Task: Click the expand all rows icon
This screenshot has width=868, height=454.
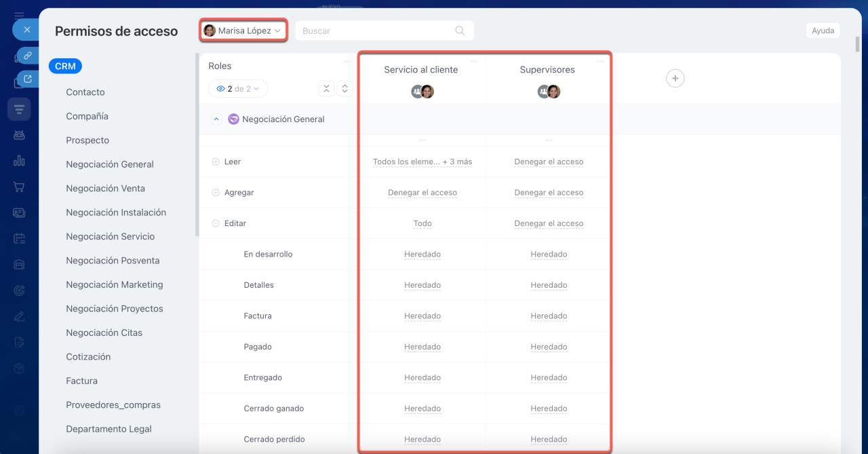Action: tap(344, 89)
